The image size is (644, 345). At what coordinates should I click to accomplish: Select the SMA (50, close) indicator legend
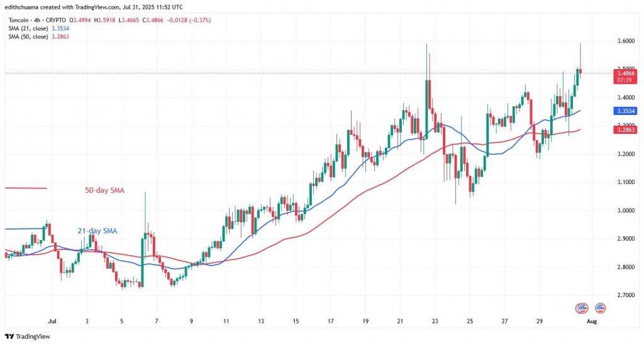coord(39,37)
